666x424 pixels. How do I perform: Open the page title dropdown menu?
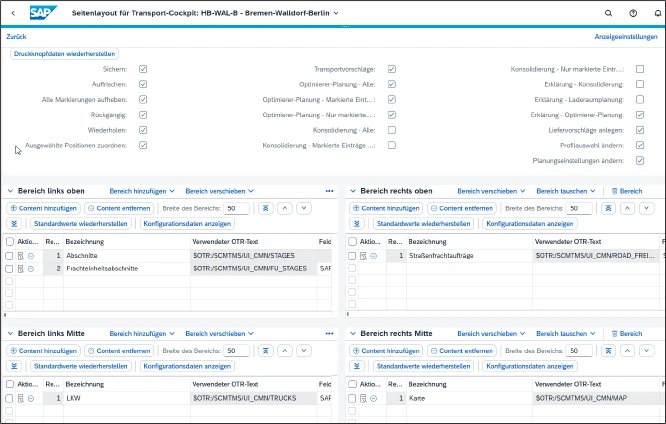(335, 13)
